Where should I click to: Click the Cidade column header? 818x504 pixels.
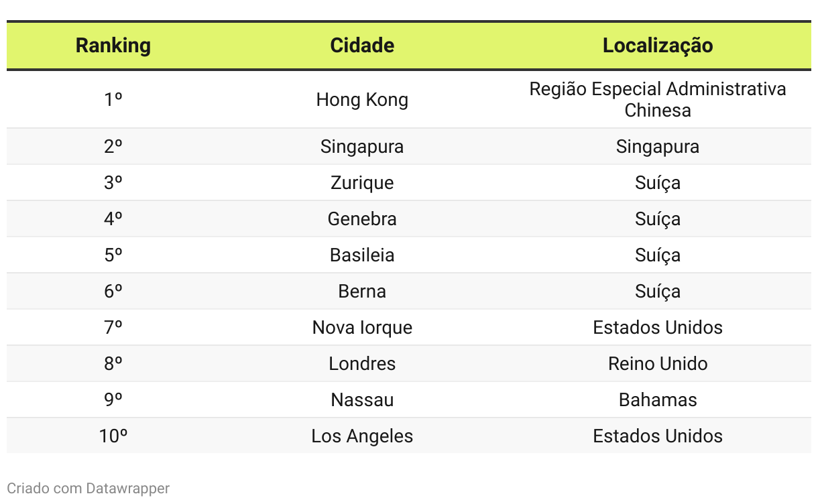pyautogui.click(x=362, y=46)
